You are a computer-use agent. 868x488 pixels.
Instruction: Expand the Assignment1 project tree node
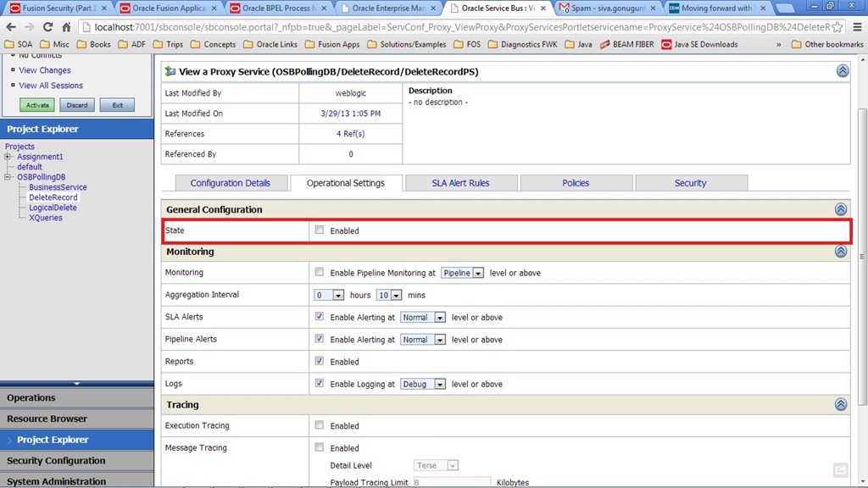tap(8, 157)
